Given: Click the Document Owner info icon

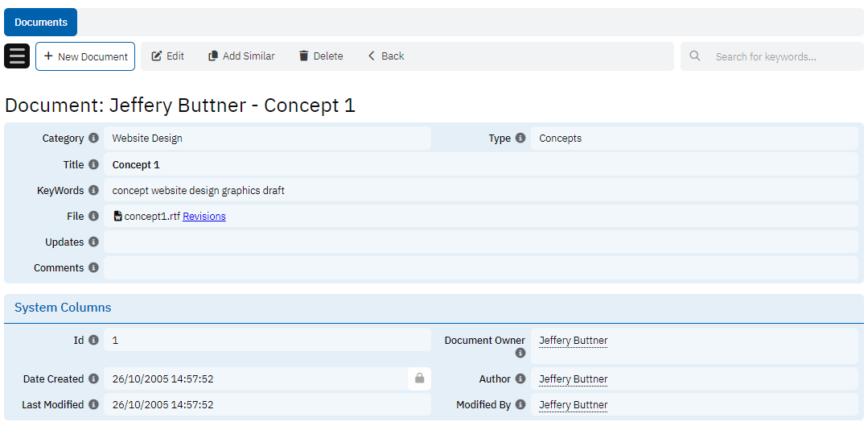Looking at the screenshot, I should point(520,353).
